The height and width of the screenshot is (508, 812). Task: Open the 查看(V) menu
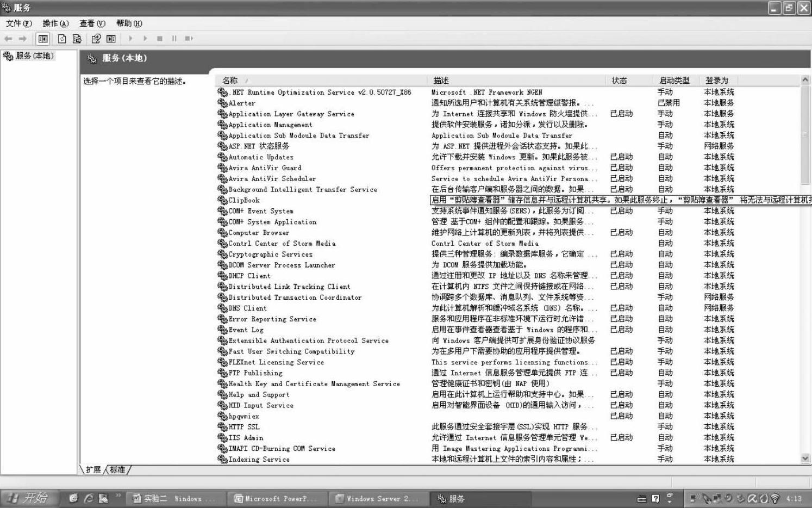click(x=92, y=23)
